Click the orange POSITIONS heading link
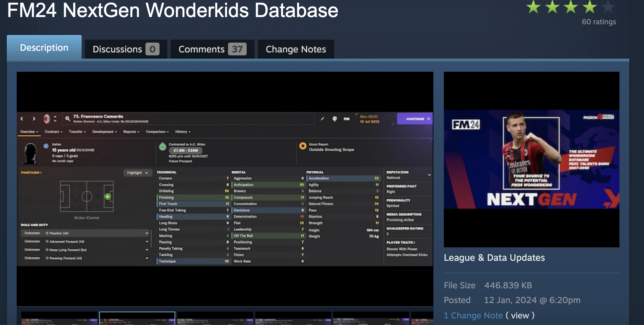 (31, 173)
